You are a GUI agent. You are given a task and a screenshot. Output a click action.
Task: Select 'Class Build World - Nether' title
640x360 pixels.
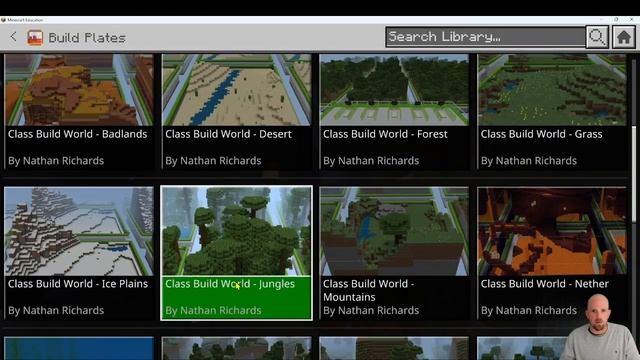point(544,284)
